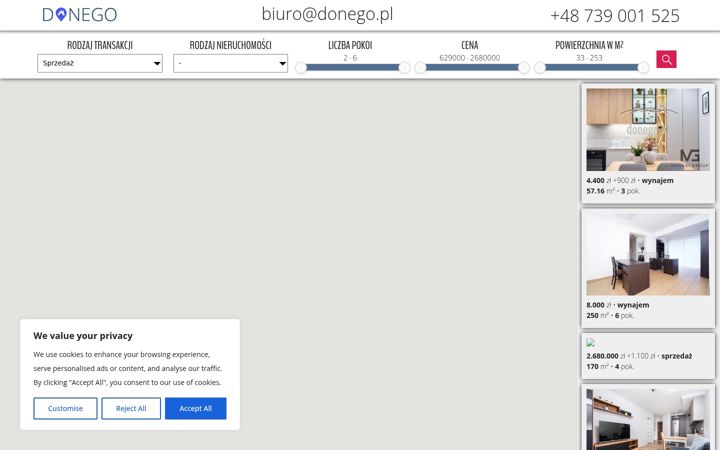Grab the left handle of Liczba pokoi slider
The height and width of the screenshot is (450, 720).
click(x=301, y=68)
